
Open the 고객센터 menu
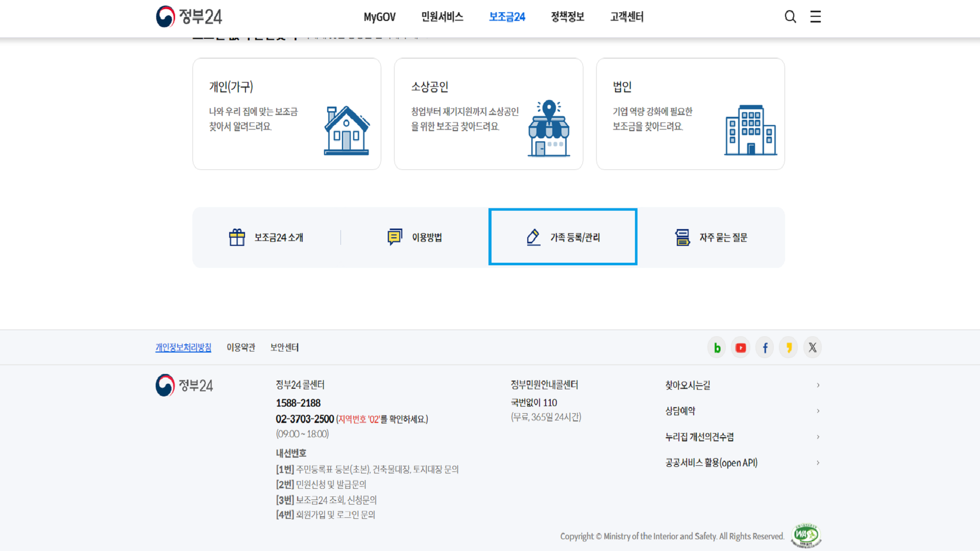pyautogui.click(x=626, y=16)
